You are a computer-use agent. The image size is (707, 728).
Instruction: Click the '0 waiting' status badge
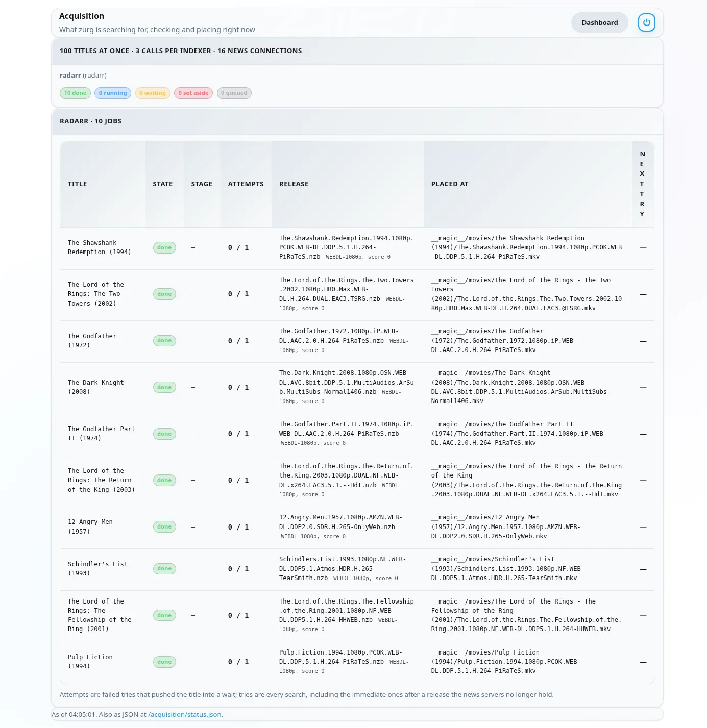[153, 93]
